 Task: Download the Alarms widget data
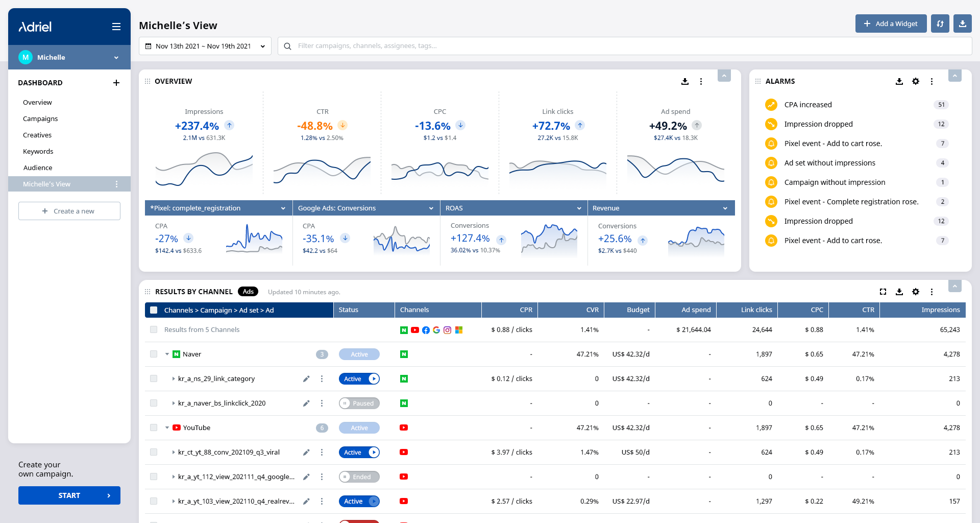pos(899,81)
